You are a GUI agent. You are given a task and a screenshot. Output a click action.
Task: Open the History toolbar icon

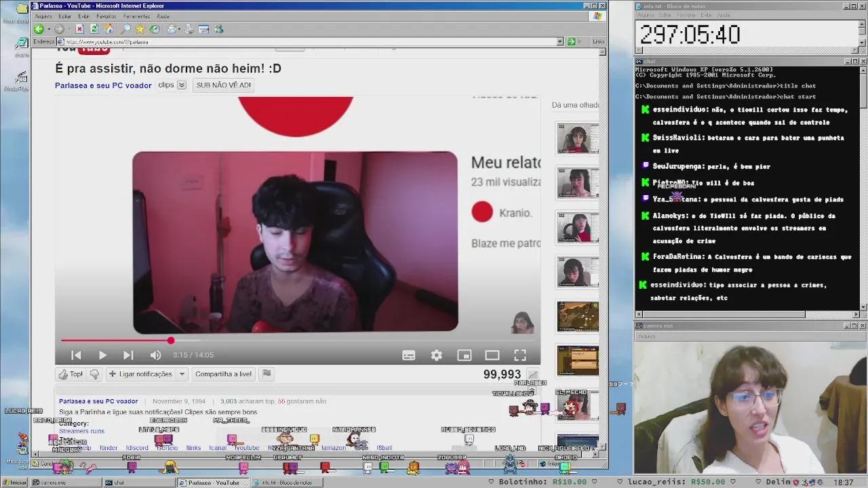coord(155,29)
